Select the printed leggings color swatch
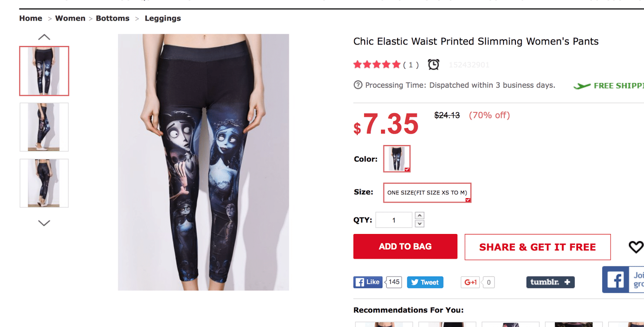 pos(397,159)
